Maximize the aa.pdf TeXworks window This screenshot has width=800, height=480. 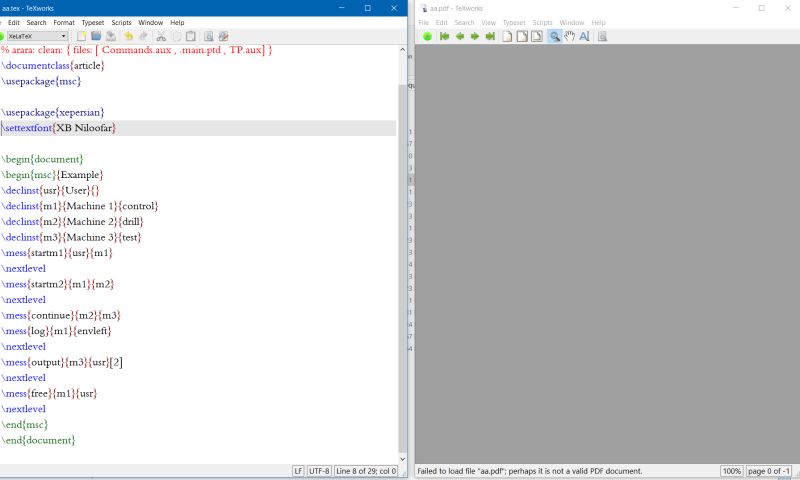click(761, 8)
